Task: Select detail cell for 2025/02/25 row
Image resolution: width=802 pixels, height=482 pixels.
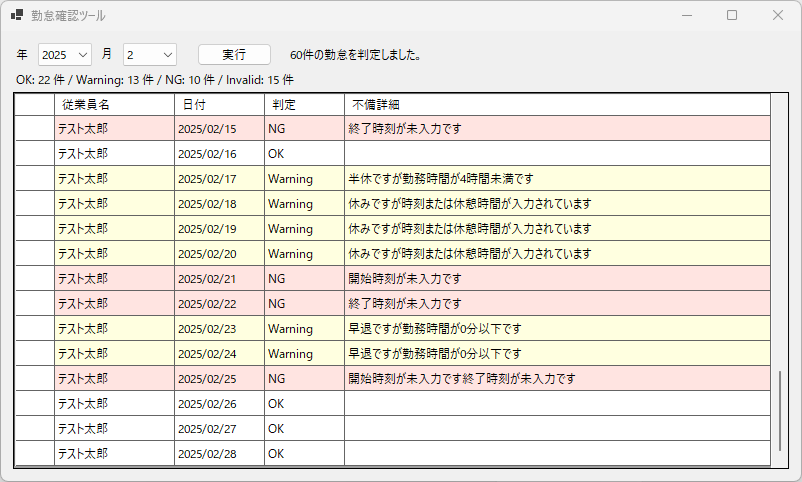Action: [557, 379]
